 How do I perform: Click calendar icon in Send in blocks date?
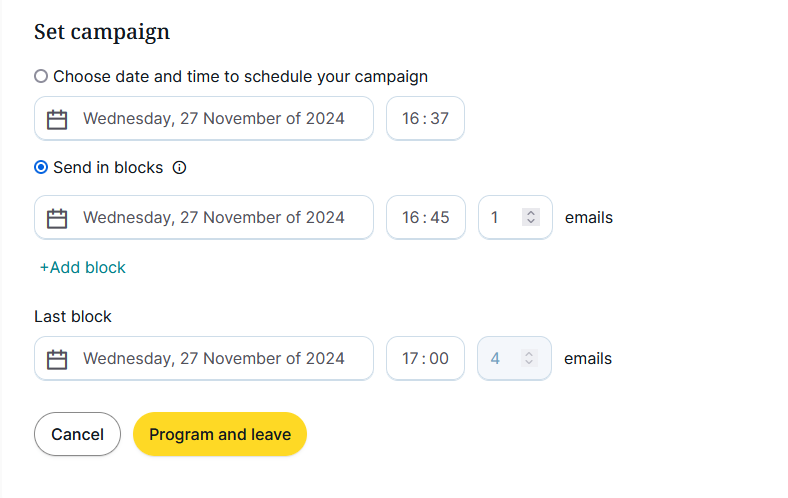57,218
